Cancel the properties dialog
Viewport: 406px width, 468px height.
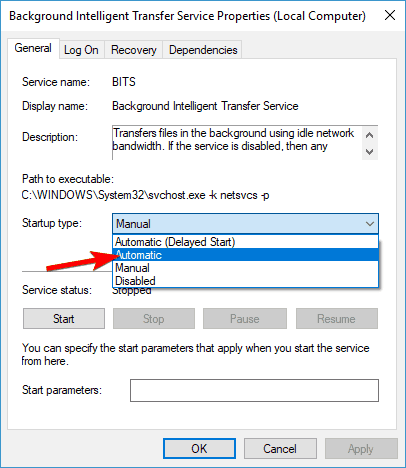coord(280,448)
